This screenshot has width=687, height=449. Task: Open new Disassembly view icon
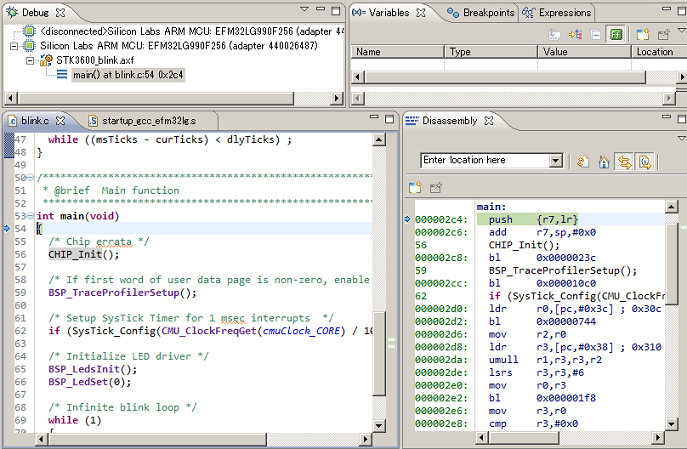point(415,187)
